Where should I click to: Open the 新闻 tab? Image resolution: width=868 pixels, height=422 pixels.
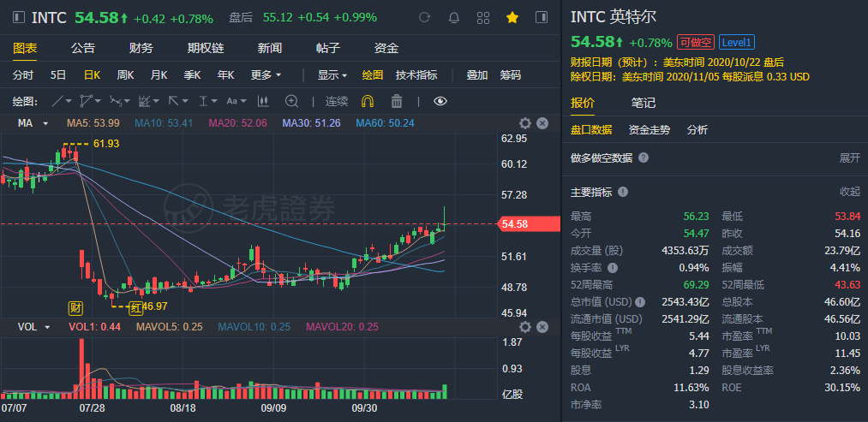point(270,48)
